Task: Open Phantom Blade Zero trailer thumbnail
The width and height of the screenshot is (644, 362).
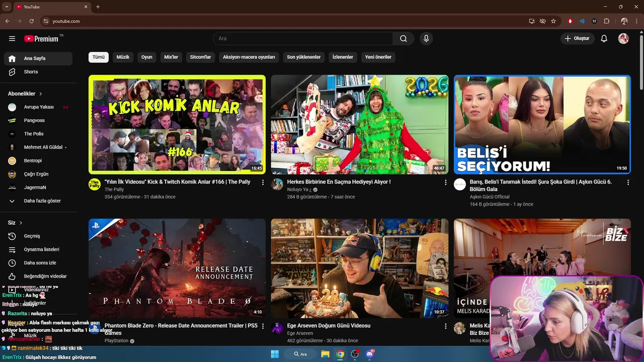Action: point(177,268)
